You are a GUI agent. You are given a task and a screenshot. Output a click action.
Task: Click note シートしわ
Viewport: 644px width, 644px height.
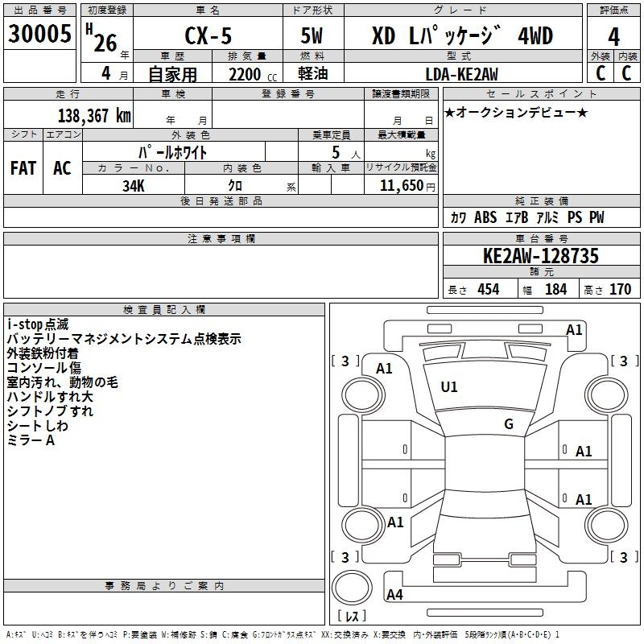click(x=37, y=426)
